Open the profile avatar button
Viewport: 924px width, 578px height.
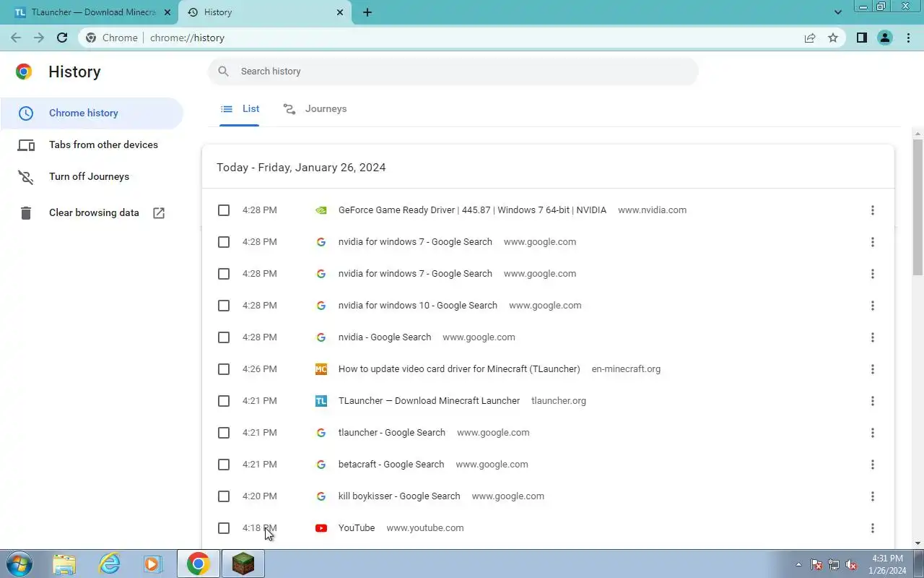(885, 38)
